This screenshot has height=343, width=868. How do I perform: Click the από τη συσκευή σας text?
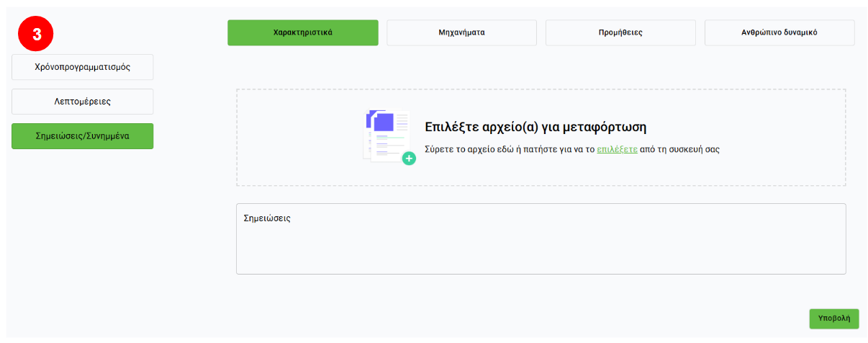point(680,150)
